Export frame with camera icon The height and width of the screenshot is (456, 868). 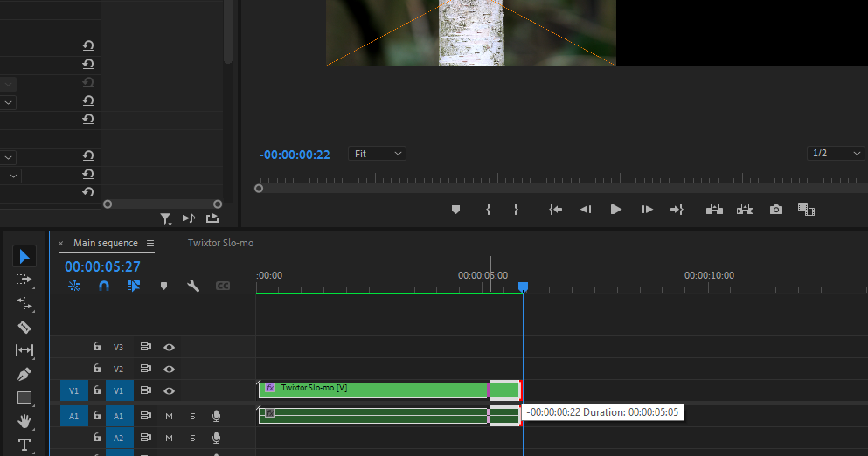tap(776, 209)
